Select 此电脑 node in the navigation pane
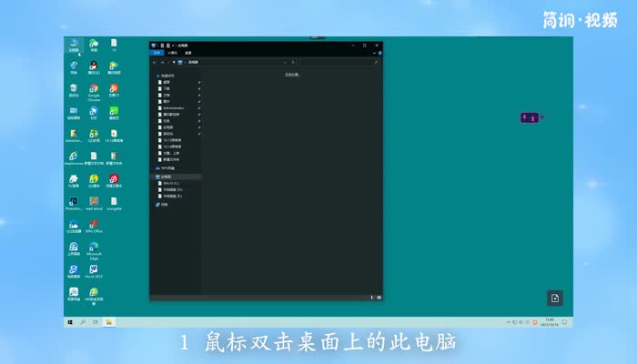 point(177,177)
